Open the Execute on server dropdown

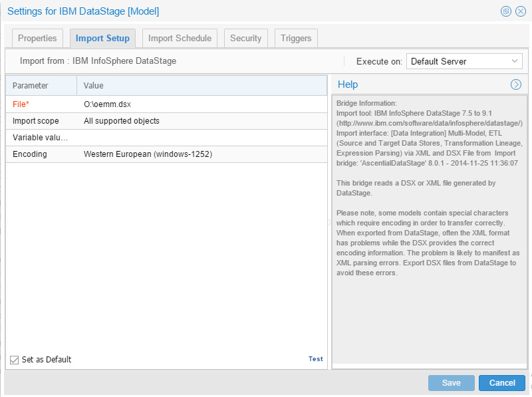pyautogui.click(x=464, y=61)
